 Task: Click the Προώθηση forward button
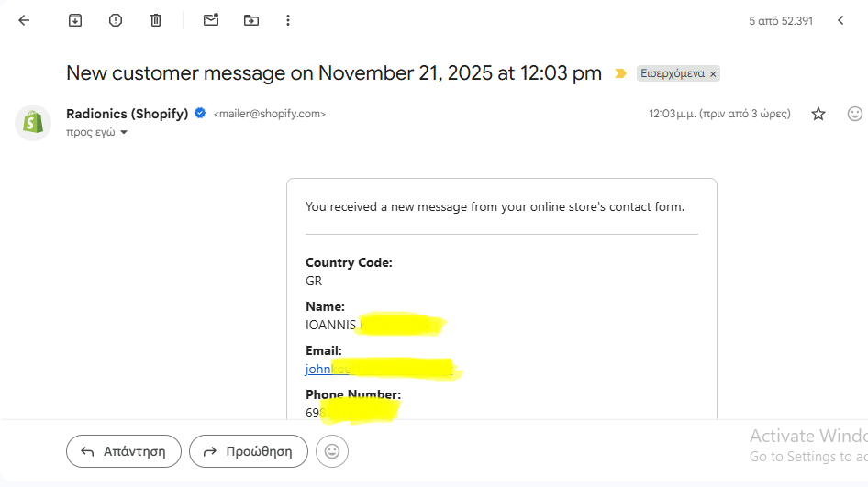pos(248,451)
